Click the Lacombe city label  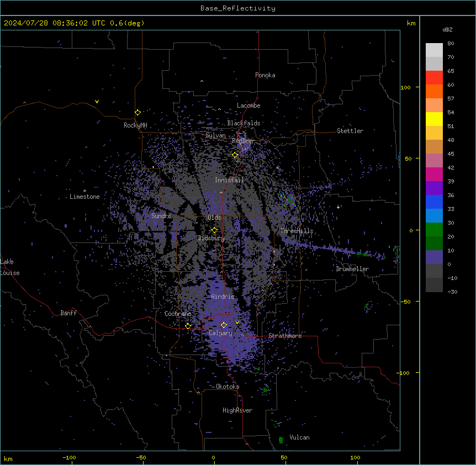coord(248,105)
